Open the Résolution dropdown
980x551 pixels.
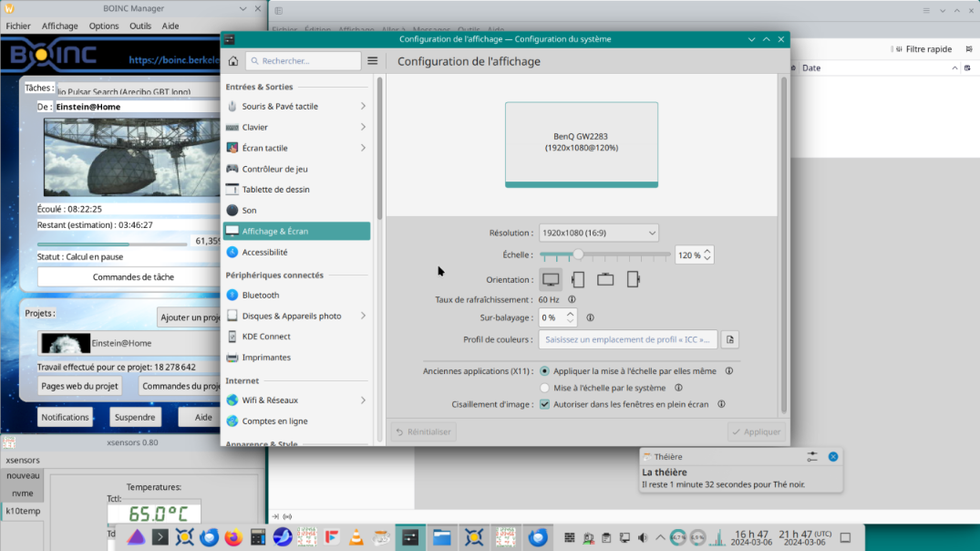pos(598,234)
